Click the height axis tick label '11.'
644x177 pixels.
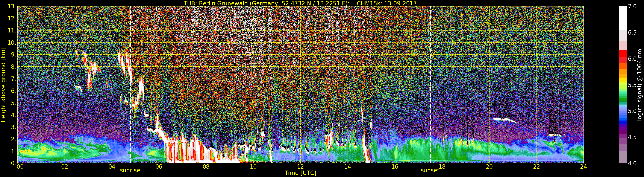coord(12,31)
